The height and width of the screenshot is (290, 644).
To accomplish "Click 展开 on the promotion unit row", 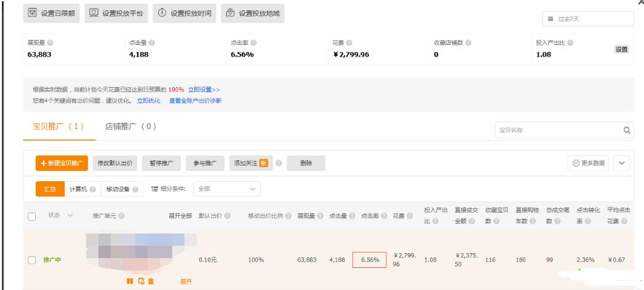I will 186,281.
